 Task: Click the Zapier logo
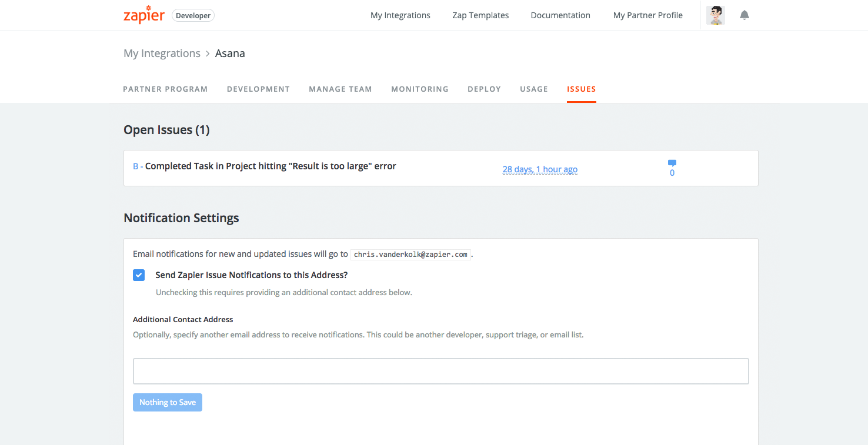coord(143,15)
